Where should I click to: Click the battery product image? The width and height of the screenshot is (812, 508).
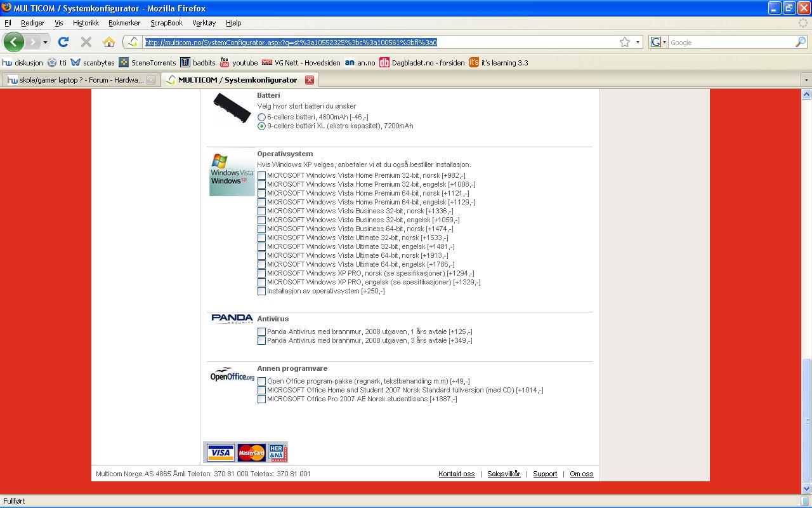point(232,107)
